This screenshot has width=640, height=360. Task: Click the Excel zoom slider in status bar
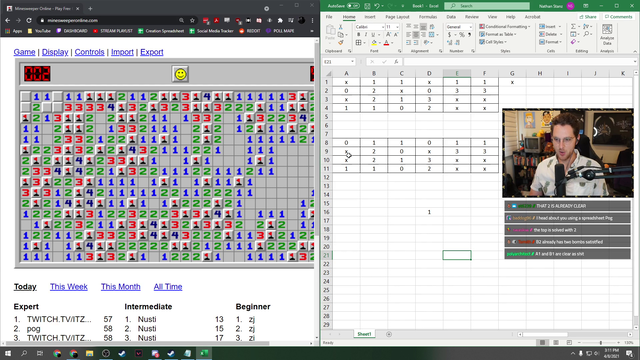601,342
